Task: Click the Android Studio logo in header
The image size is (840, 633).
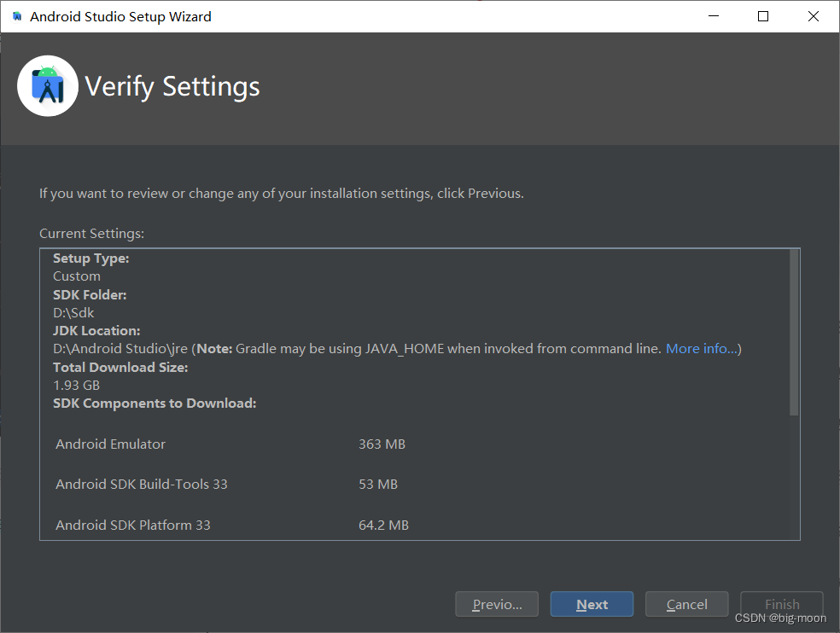Action: click(48, 85)
